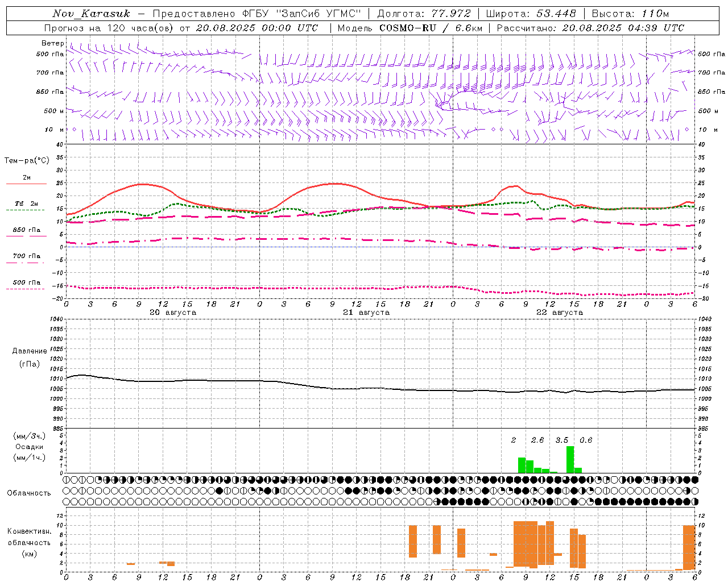Click the "Тем-ра(°C)" temperature panel label

tap(27, 161)
